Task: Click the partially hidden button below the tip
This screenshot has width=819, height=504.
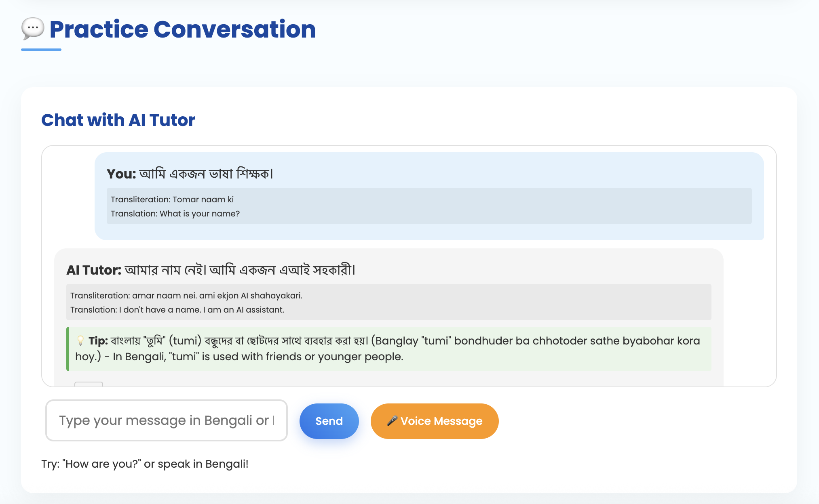Action: point(89,384)
